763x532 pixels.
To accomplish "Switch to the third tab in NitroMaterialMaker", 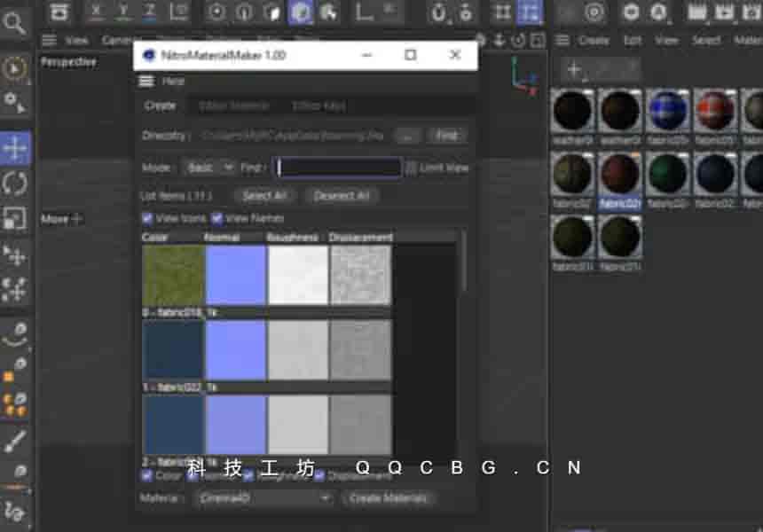I will click(x=319, y=106).
